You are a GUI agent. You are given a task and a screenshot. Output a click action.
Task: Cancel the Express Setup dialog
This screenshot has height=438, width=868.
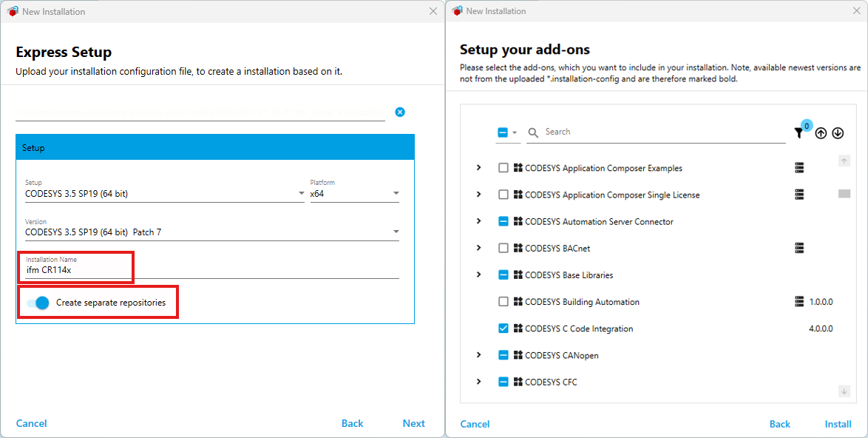point(32,424)
